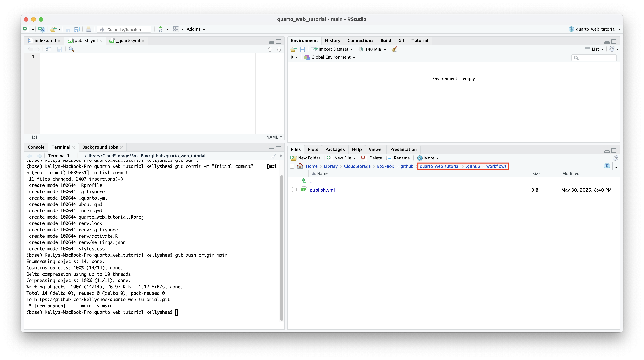Switch to the _quarto.yml editor tab
Image resolution: width=644 pixels, height=360 pixels.
click(x=128, y=40)
